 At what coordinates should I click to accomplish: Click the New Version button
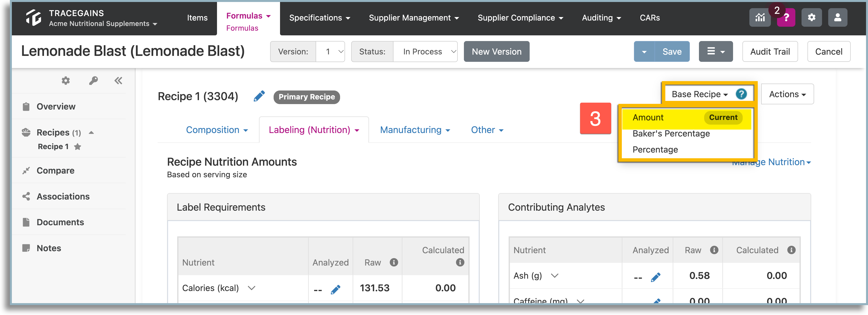click(496, 52)
